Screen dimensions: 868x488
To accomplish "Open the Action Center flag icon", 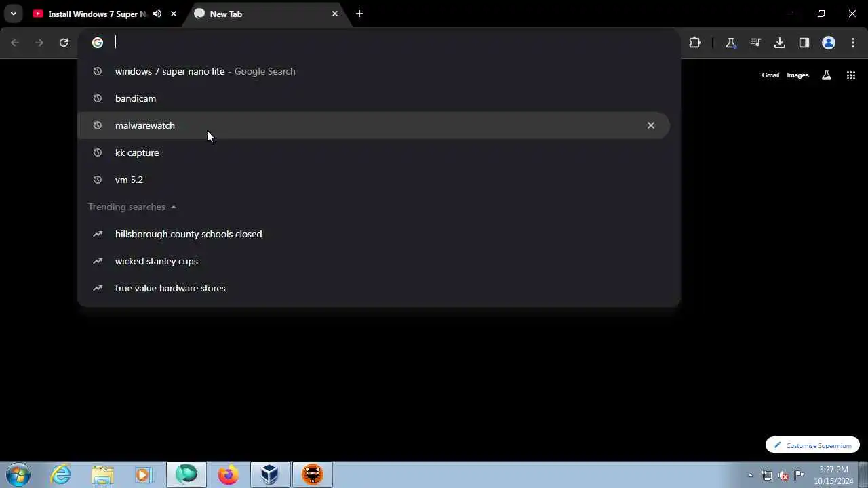I will [800, 474].
